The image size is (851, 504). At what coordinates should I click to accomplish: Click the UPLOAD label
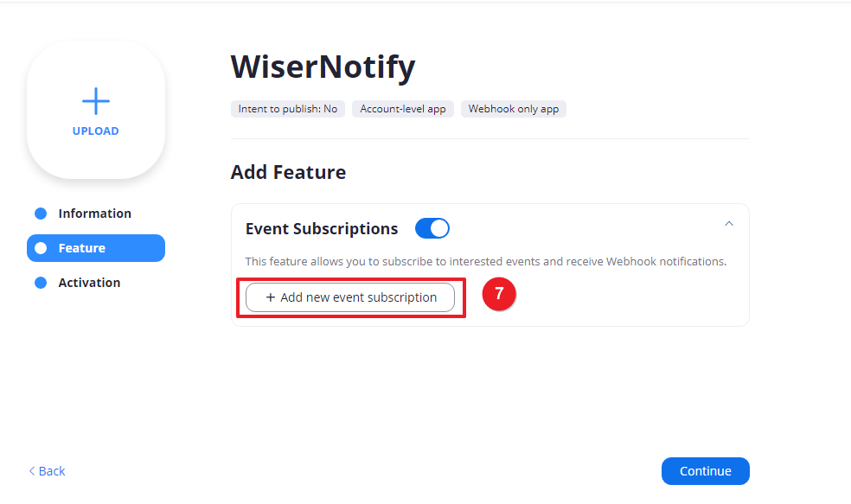click(96, 131)
